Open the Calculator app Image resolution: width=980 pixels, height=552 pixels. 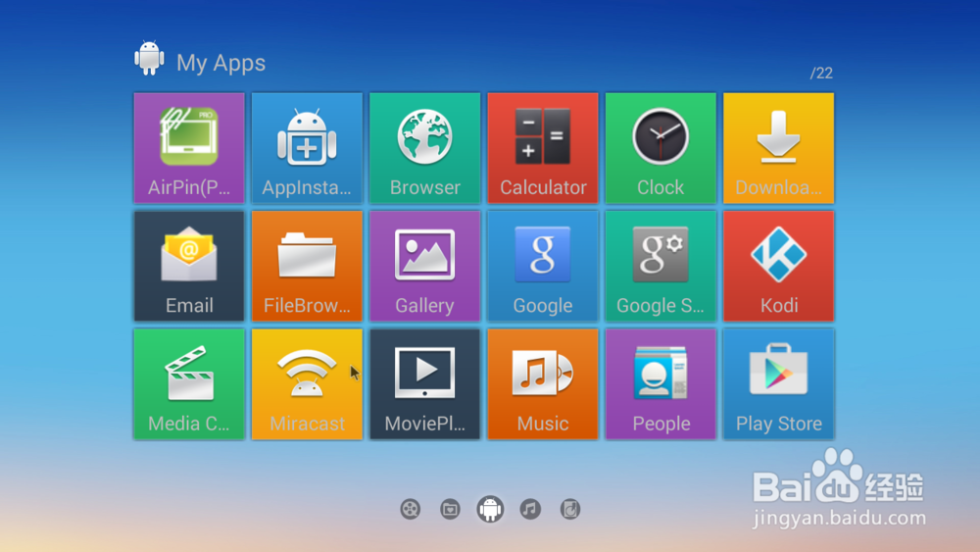pyautogui.click(x=543, y=148)
